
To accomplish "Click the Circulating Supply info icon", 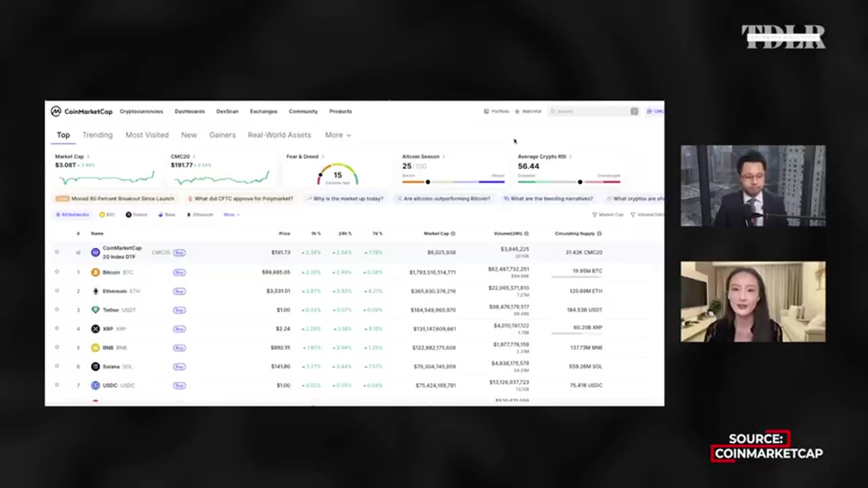I will point(599,234).
